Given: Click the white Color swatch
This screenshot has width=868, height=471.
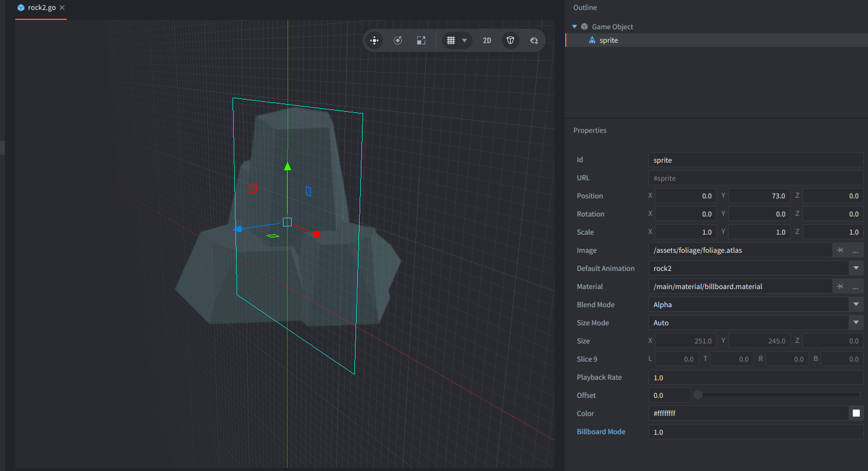Looking at the screenshot, I should (856, 414).
